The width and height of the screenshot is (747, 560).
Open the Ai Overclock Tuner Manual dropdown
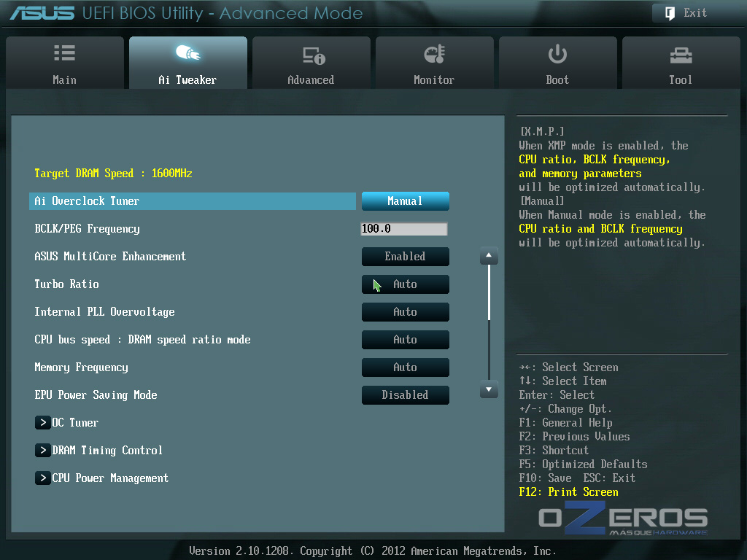pyautogui.click(x=405, y=201)
